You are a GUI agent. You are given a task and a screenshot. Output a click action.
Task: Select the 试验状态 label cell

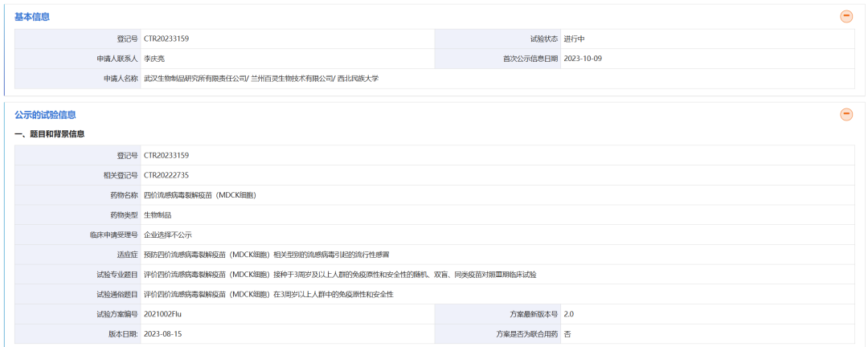pyautogui.click(x=497, y=39)
